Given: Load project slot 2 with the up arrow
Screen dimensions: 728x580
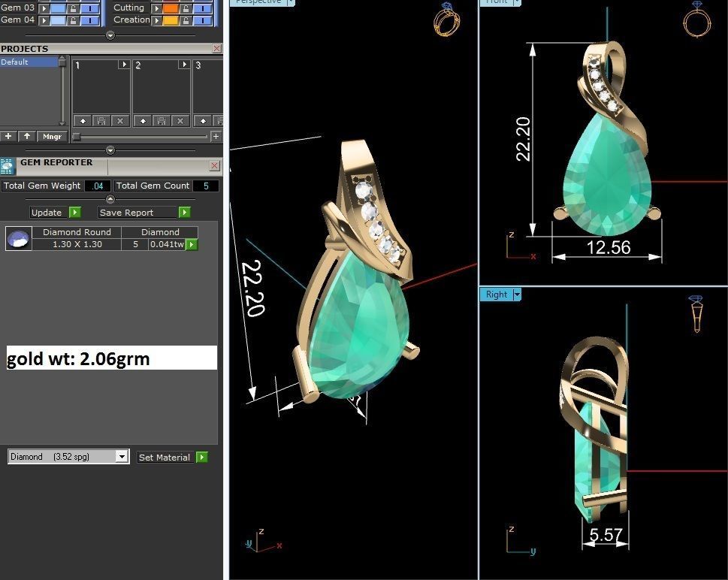Looking at the screenshot, I should pyautogui.click(x=143, y=121).
